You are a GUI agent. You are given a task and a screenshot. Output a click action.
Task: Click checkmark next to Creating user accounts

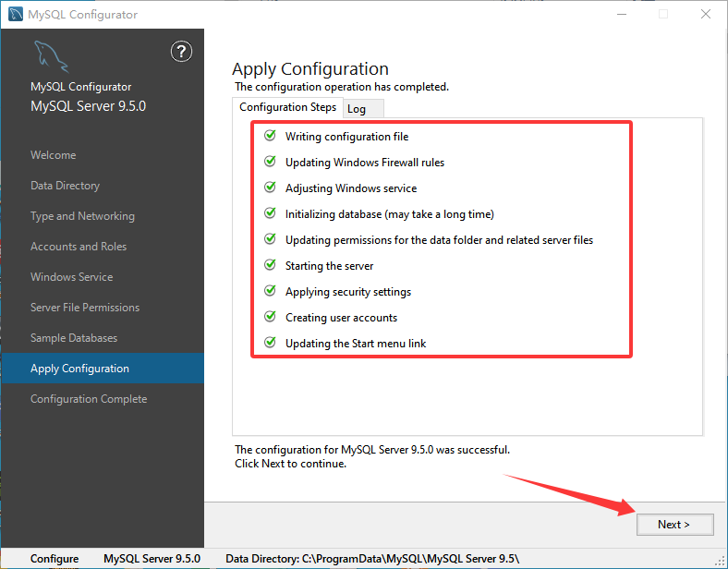pos(270,317)
